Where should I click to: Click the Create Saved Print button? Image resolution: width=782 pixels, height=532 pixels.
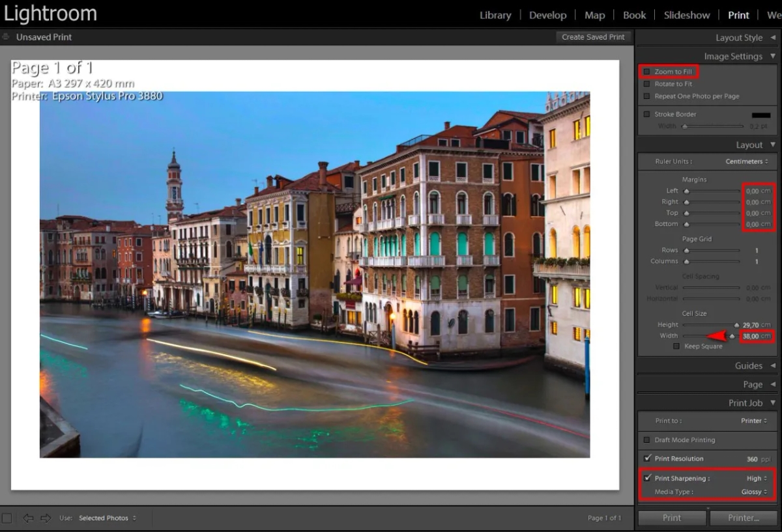(593, 37)
